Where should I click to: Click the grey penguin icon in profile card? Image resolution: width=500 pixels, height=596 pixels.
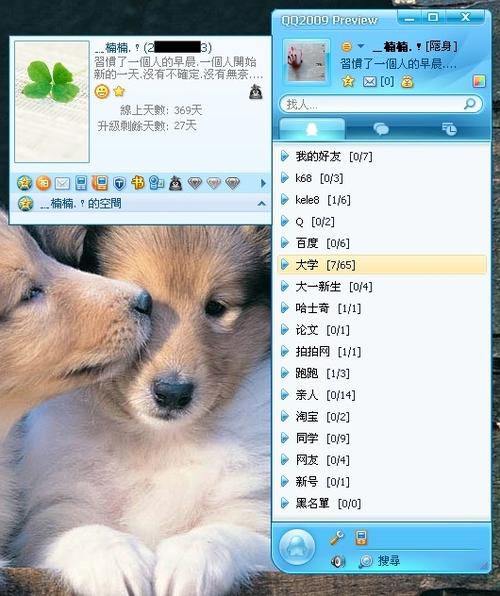[256, 92]
